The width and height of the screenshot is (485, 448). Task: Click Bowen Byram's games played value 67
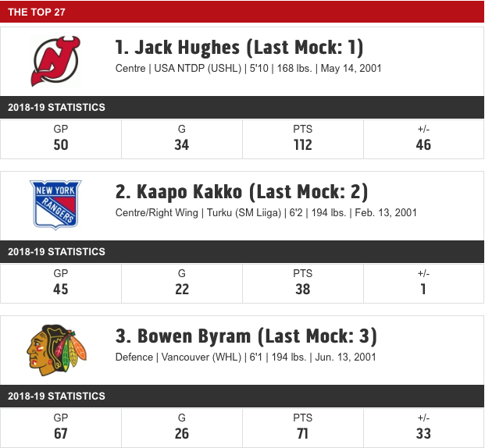pos(61,434)
